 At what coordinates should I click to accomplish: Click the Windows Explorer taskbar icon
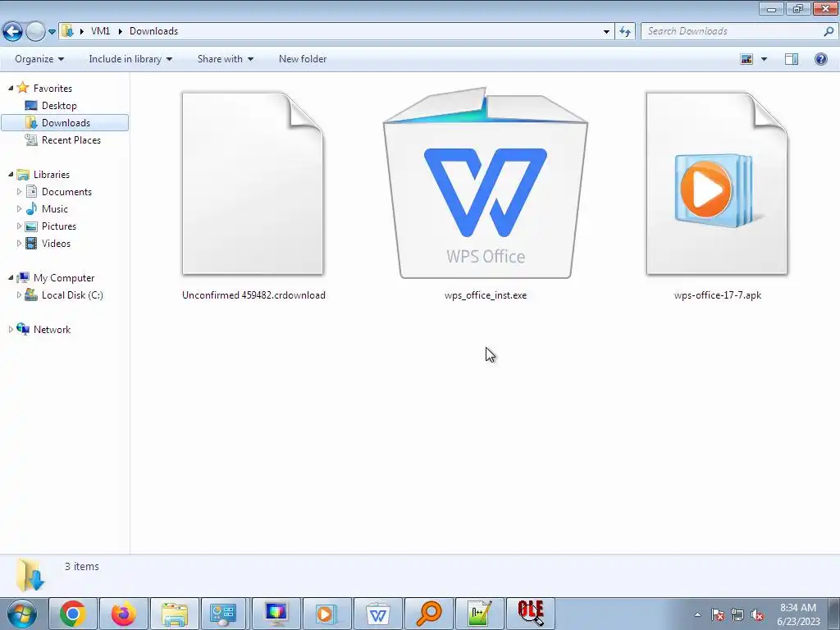(x=174, y=614)
